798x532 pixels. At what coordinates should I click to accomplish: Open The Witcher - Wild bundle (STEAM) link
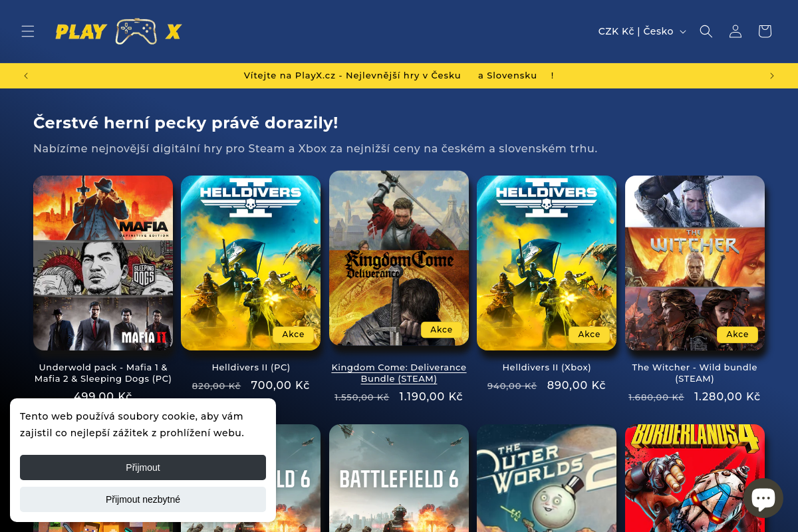(695, 373)
